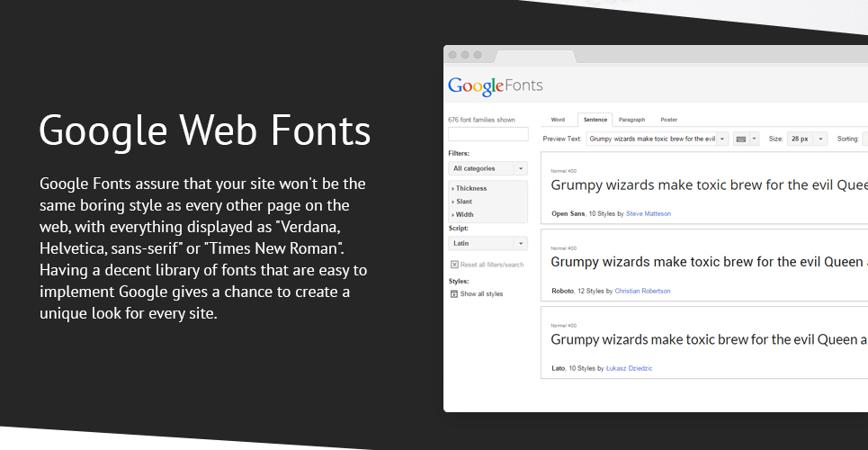Expand the Width filter
The width and height of the screenshot is (868, 450).
pyautogui.click(x=463, y=214)
